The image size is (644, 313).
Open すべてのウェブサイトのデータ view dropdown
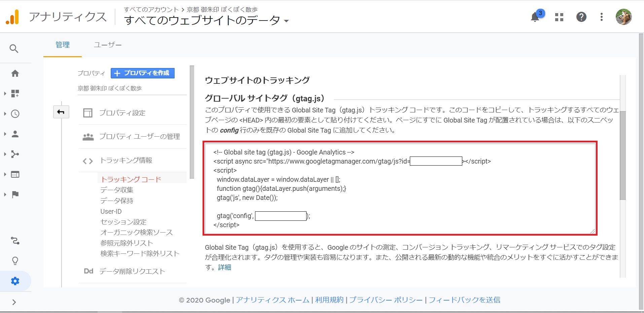coord(206,21)
